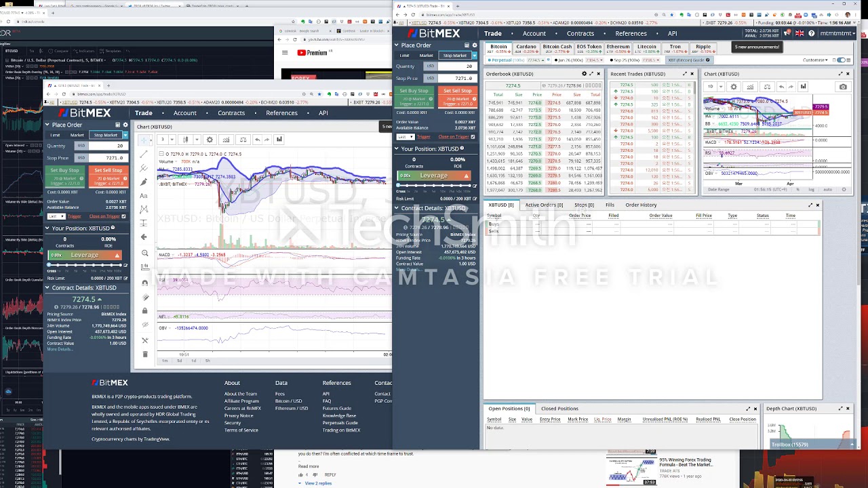This screenshot has height=488, width=868.
Task: Open the Order History tab
Action: click(x=641, y=205)
